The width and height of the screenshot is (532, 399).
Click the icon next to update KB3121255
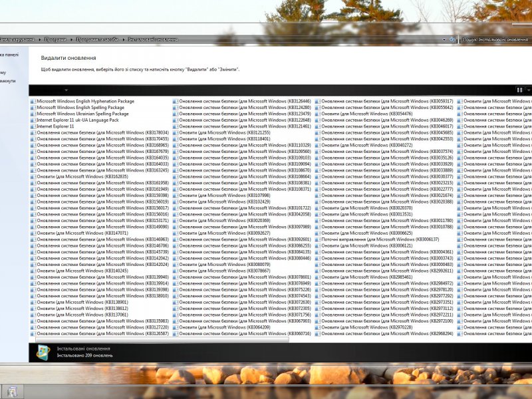point(176,132)
